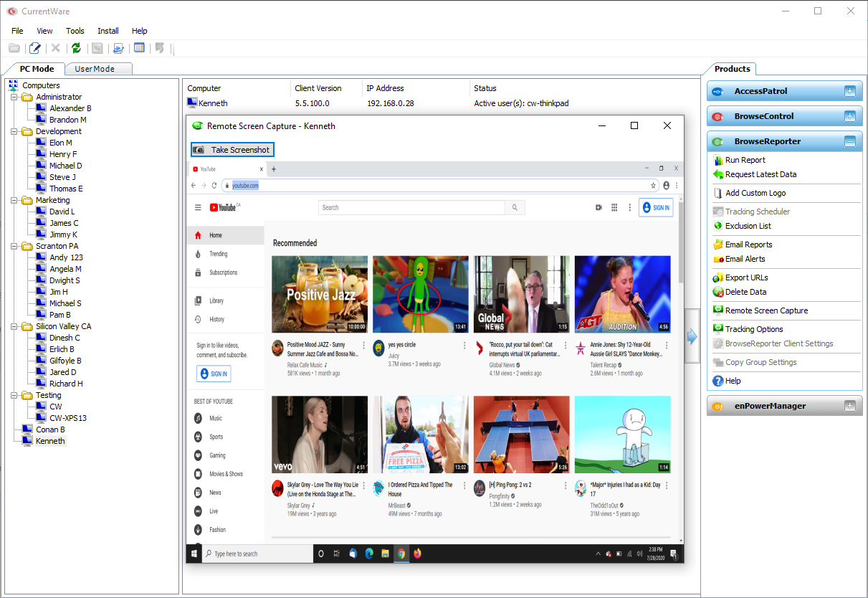
Task: Click the Run Report chart icon
Action: [718, 160]
